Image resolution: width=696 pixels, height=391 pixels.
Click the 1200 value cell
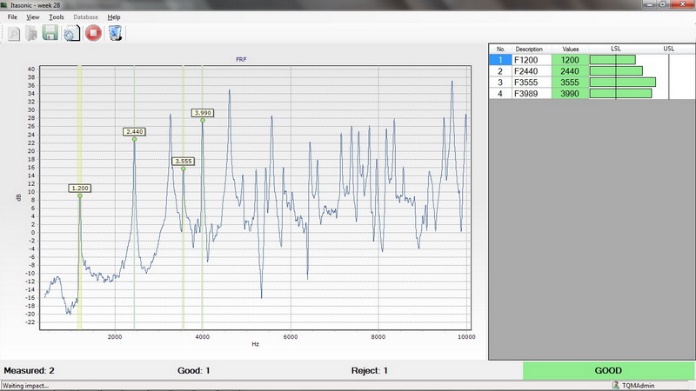[x=570, y=60]
